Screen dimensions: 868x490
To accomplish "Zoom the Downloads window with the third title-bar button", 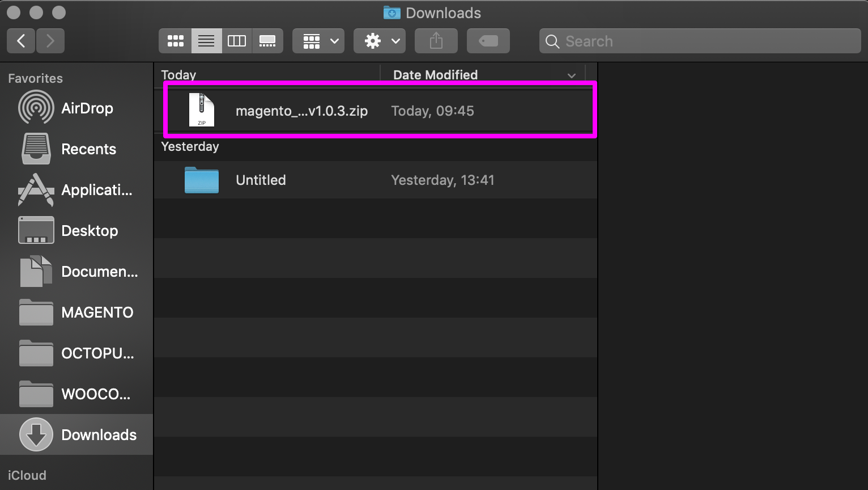I will click(58, 12).
